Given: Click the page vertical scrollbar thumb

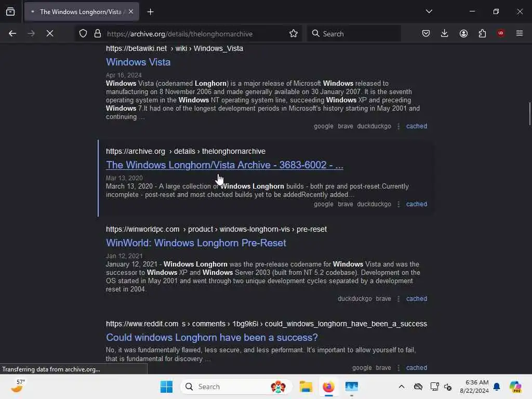Looking at the screenshot, I should 529,114.
